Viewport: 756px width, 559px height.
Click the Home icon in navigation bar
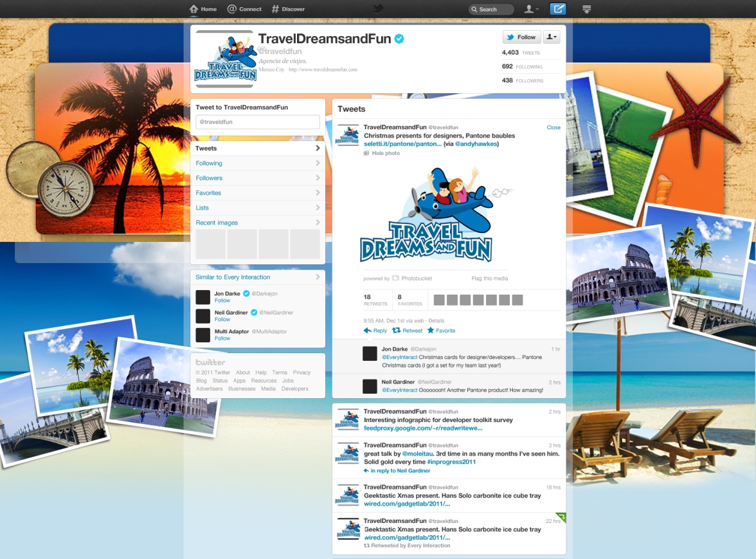point(194,9)
